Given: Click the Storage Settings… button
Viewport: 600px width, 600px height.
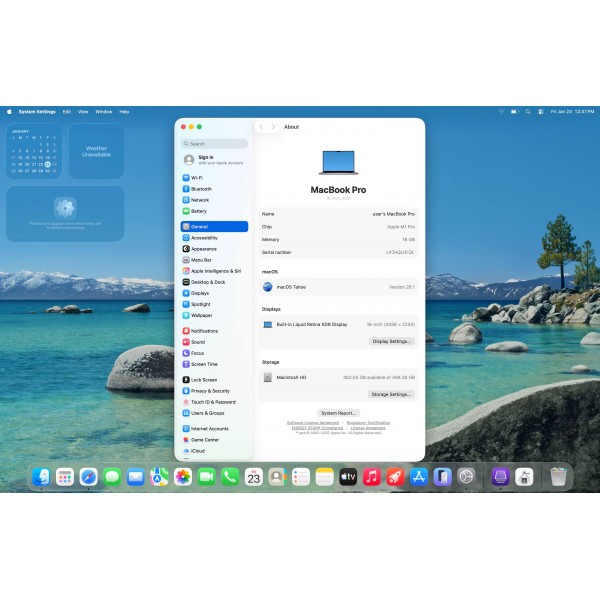Looking at the screenshot, I should click(x=390, y=394).
